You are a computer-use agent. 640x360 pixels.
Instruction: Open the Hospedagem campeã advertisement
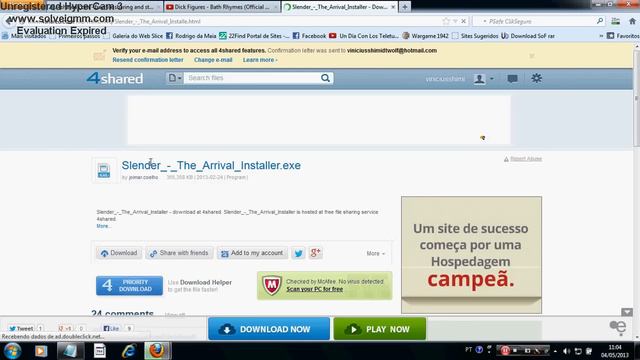(471, 255)
